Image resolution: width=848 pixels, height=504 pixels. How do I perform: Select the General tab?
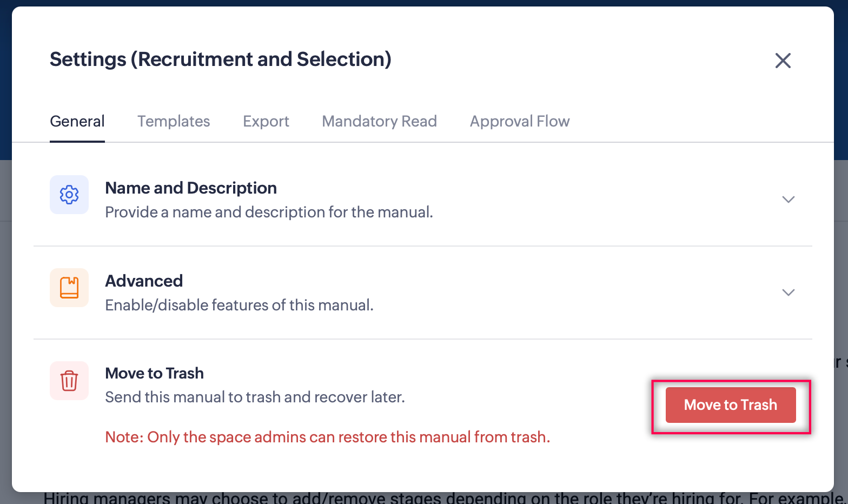[x=77, y=121]
